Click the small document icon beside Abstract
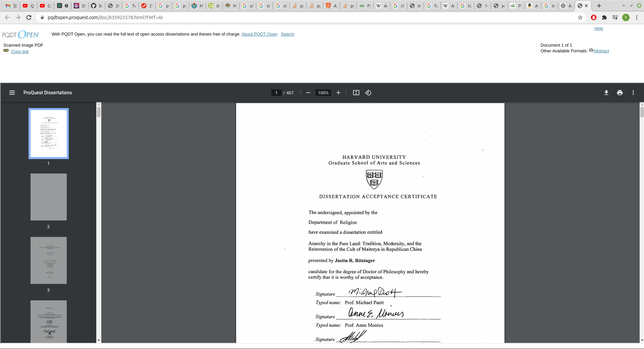This screenshot has height=349, width=644. coord(591,50)
